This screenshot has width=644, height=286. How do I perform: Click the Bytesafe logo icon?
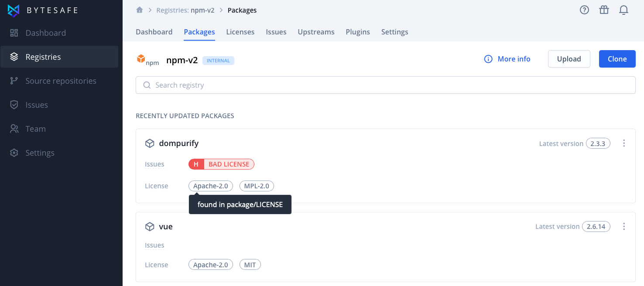click(14, 10)
